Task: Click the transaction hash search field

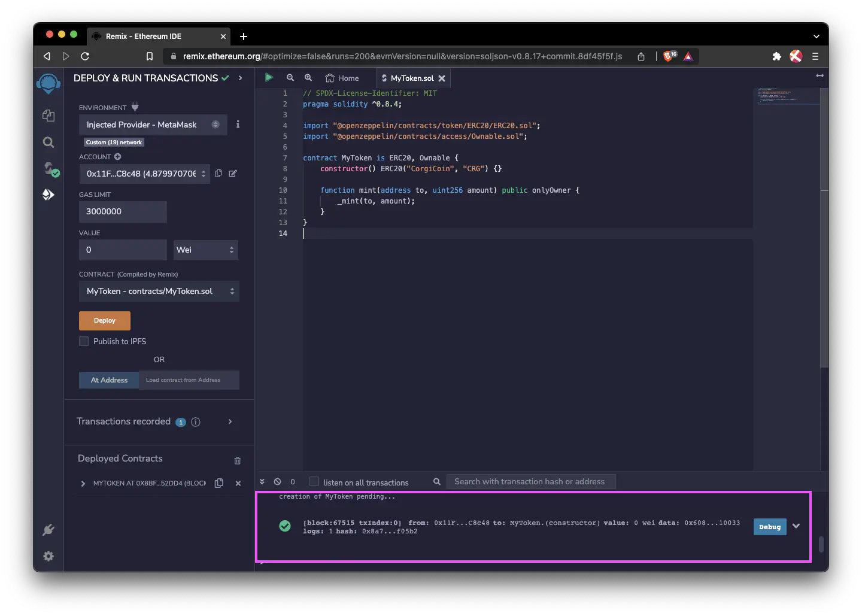Action: coord(531,482)
